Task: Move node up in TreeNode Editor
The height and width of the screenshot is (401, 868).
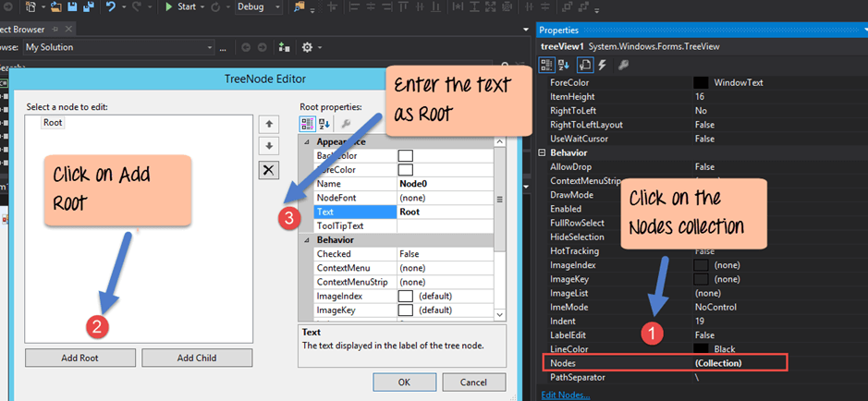Action: click(268, 124)
